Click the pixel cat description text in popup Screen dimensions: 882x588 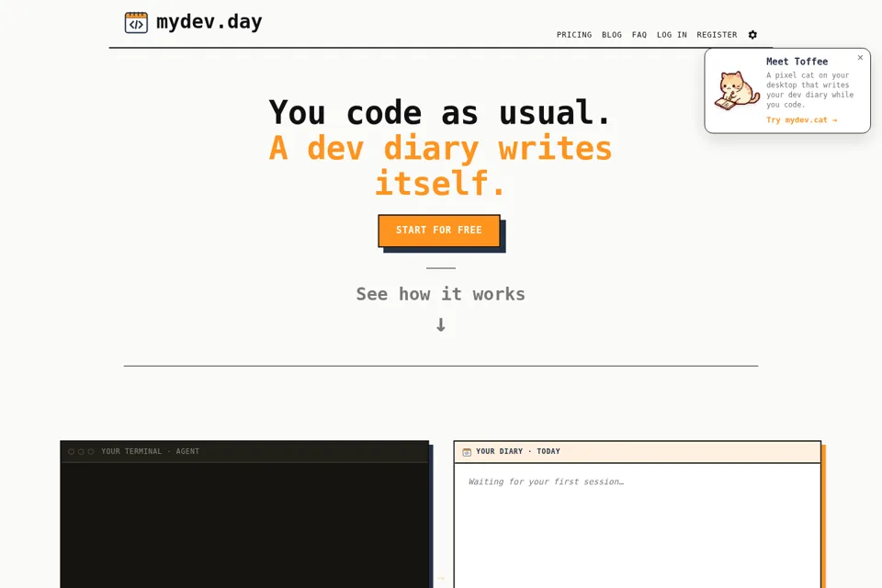tap(809, 89)
